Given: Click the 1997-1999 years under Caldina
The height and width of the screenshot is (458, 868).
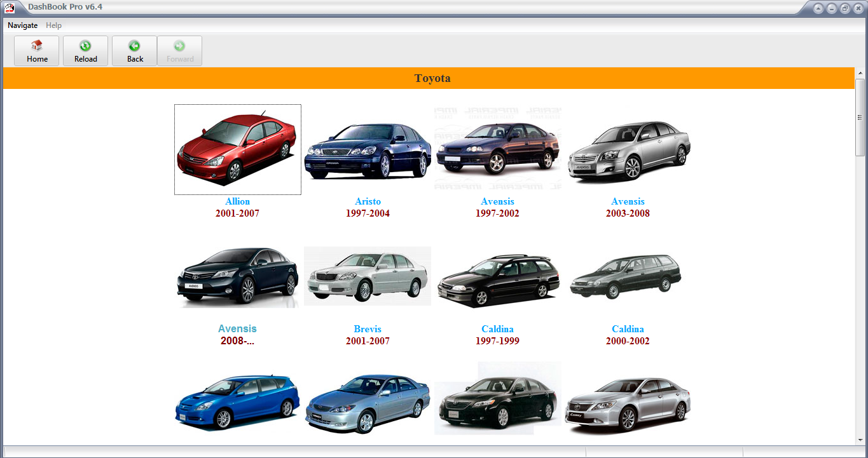Looking at the screenshot, I should coord(498,341).
